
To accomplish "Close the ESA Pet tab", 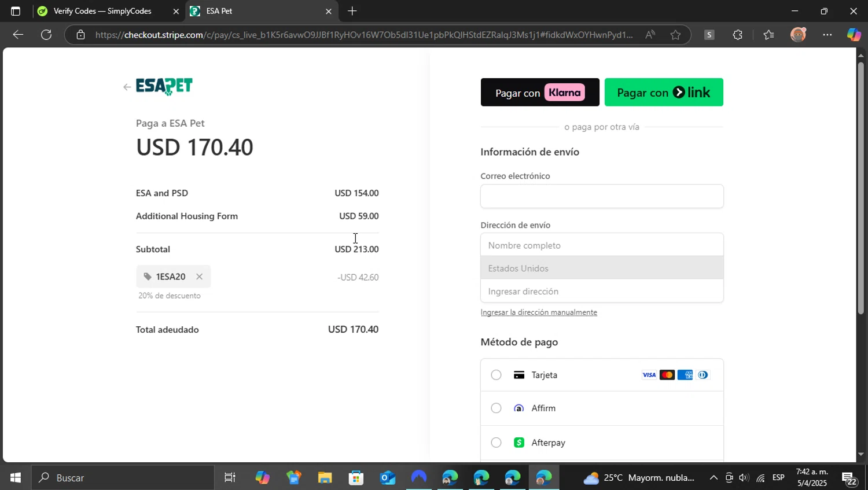I will pos(329,11).
